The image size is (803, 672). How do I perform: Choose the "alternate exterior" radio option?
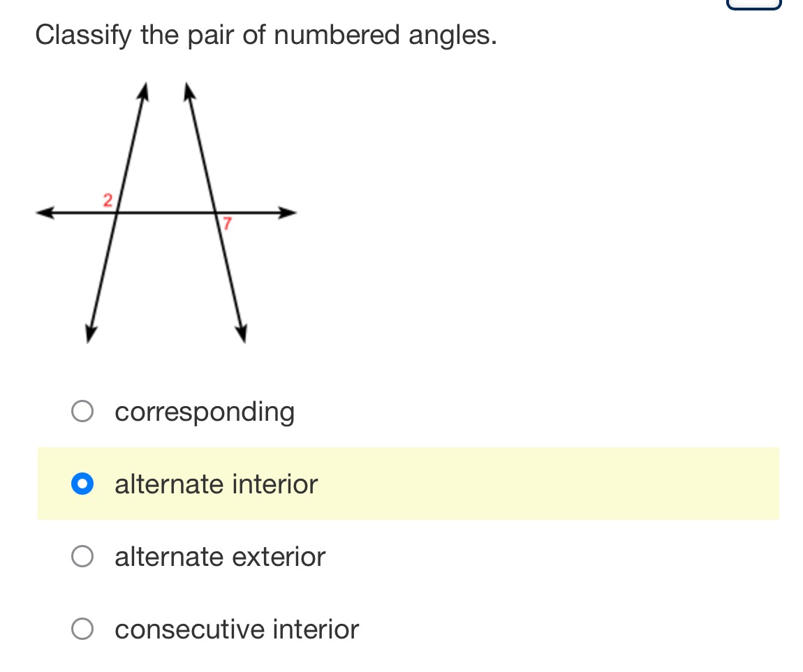tap(82, 556)
